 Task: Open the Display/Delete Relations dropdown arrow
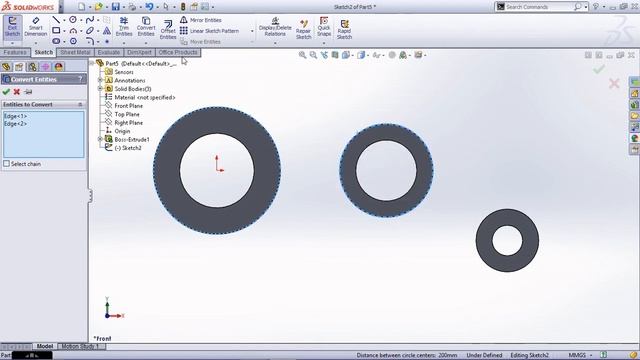tap(275, 42)
